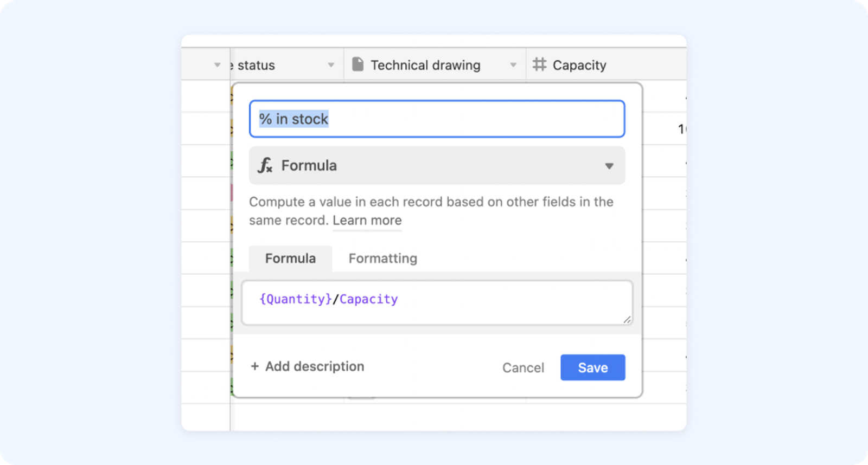The height and width of the screenshot is (465, 868).
Task: Open the Technical drawing column dropdown arrow
Action: click(x=513, y=65)
